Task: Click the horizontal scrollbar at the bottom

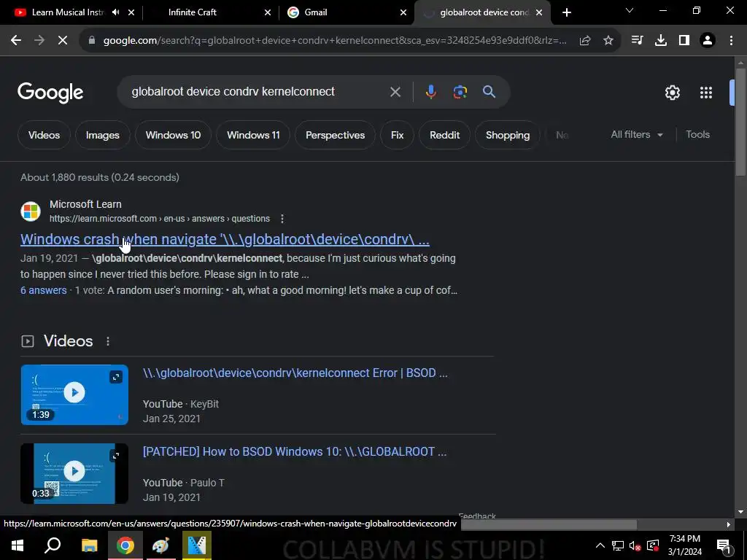Action: click(549, 524)
